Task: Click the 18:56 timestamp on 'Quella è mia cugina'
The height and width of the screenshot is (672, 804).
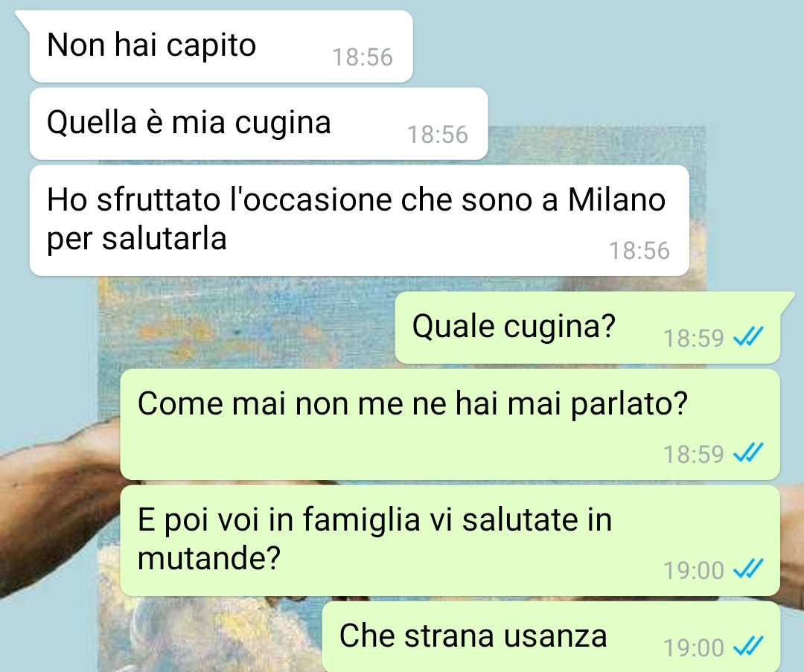Action: point(438,134)
